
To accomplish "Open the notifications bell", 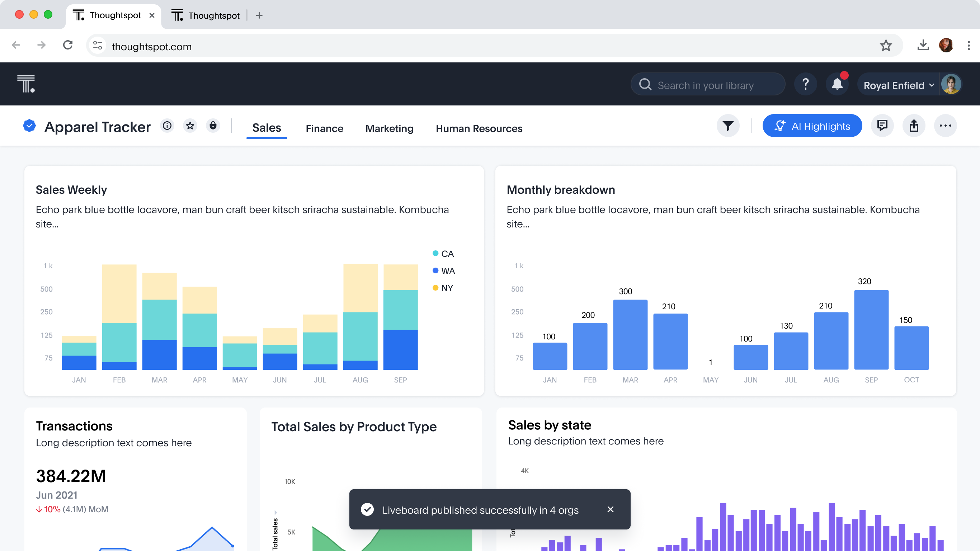I will coord(837,84).
